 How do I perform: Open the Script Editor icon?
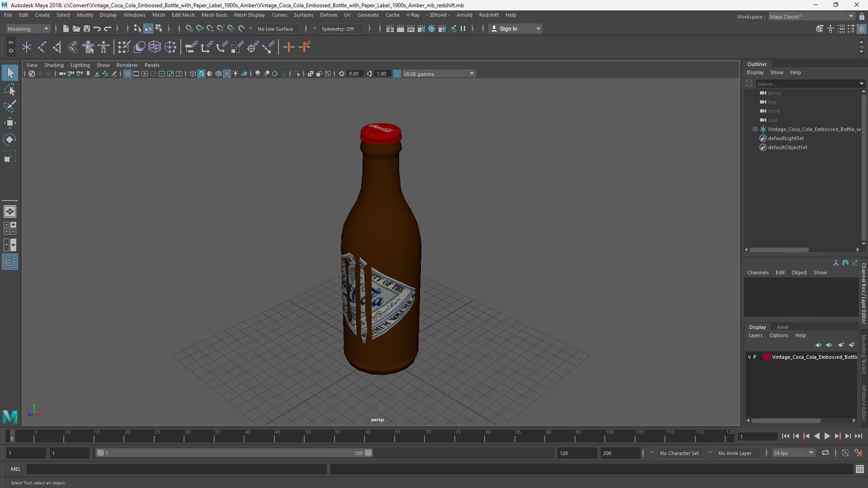tap(860, 469)
